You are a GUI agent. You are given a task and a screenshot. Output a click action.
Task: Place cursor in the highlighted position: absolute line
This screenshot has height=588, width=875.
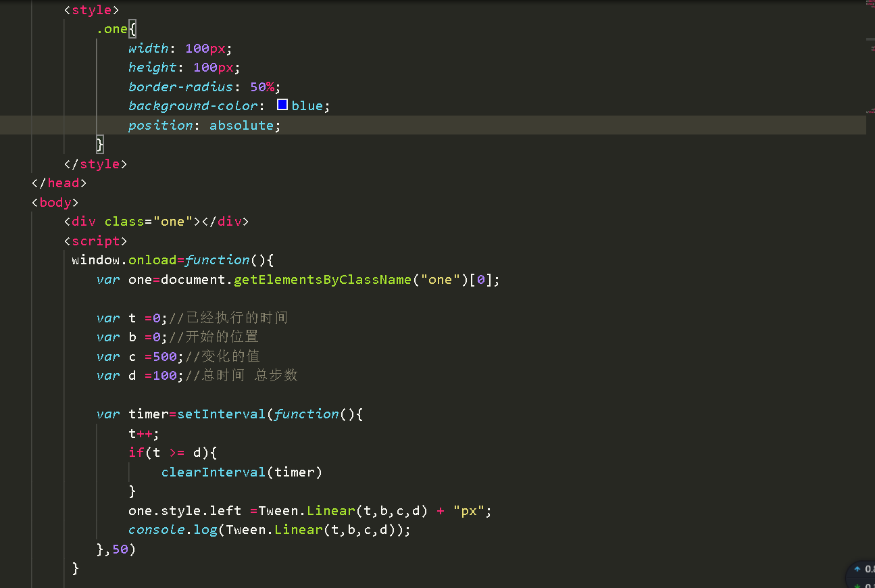tap(203, 125)
